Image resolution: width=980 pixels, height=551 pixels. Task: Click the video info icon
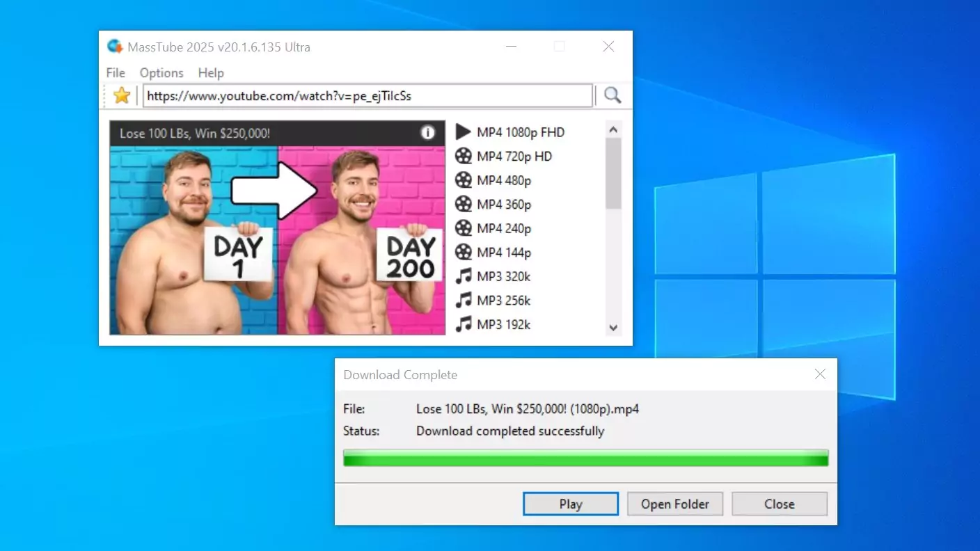coord(428,133)
